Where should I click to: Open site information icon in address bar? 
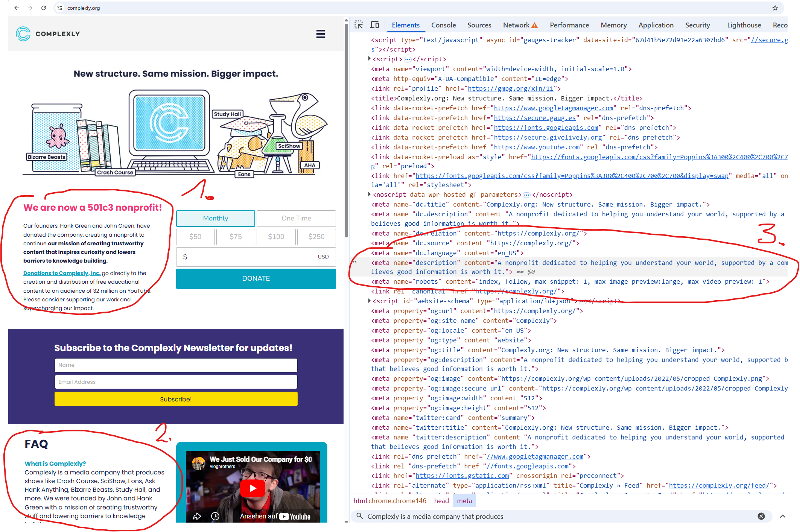point(60,8)
